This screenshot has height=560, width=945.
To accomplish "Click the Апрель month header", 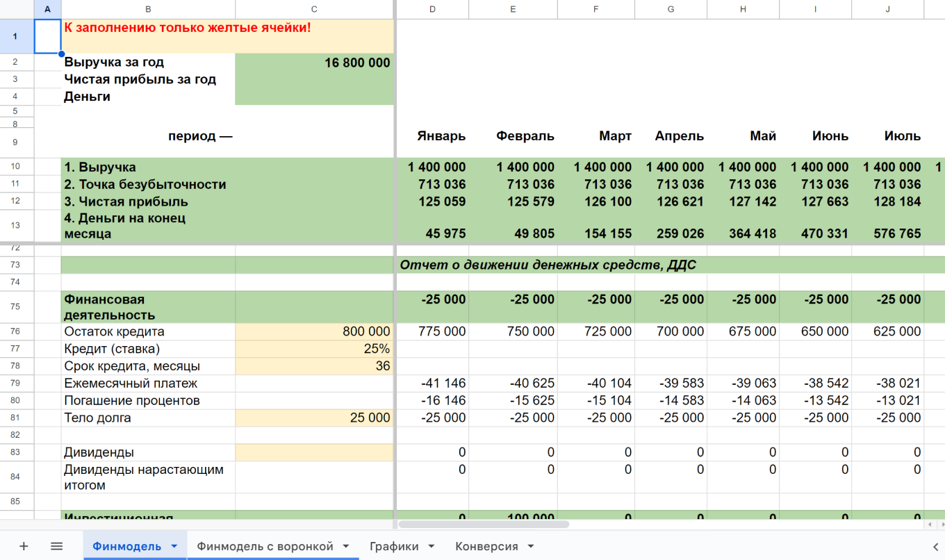I will point(680,136).
